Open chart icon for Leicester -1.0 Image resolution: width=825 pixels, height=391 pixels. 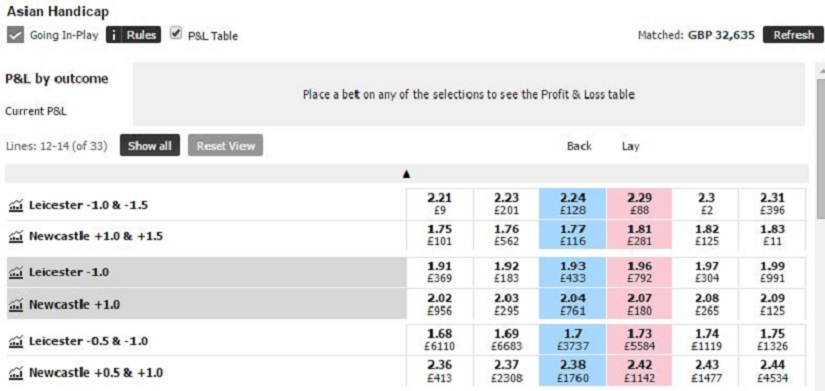pyautogui.click(x=16, y=273)
